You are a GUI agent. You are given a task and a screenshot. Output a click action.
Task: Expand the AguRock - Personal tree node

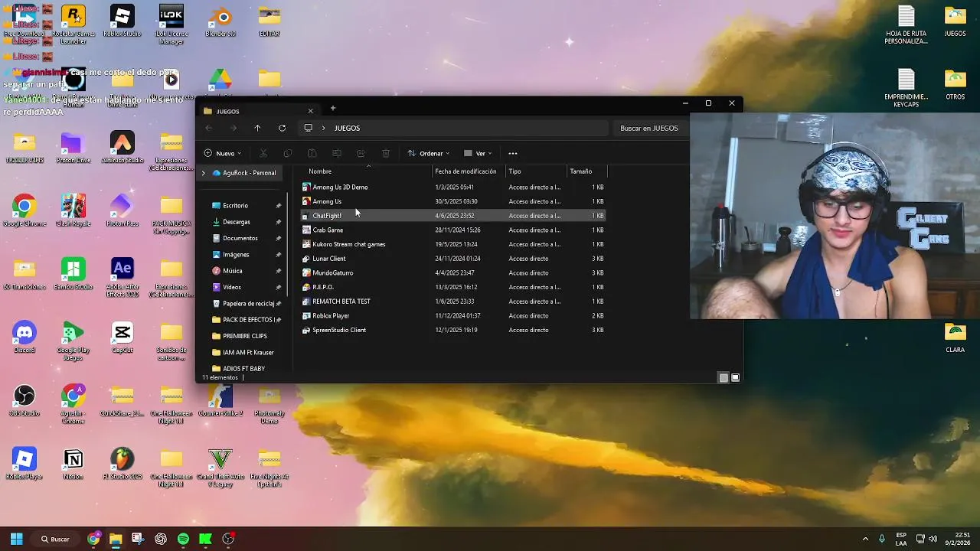point(204,173)
